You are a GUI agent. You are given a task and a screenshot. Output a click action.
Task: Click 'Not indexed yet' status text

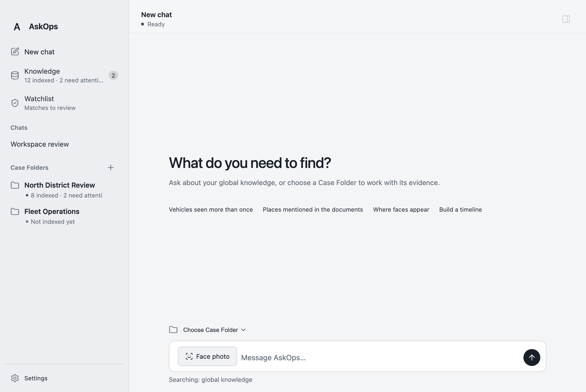click(x=53, y=222)
